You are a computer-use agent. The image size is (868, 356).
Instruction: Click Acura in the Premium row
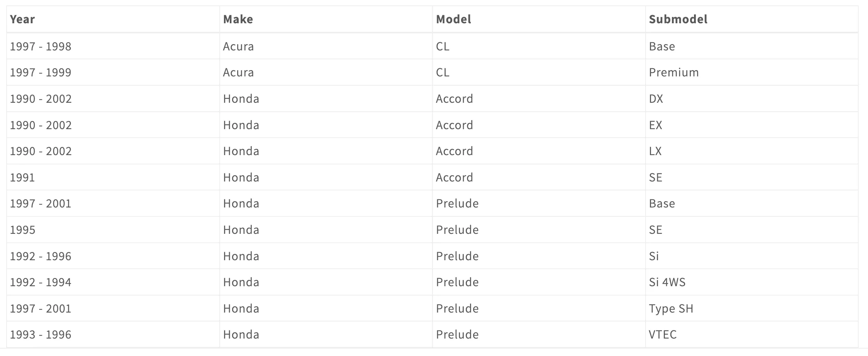point(238,73)
